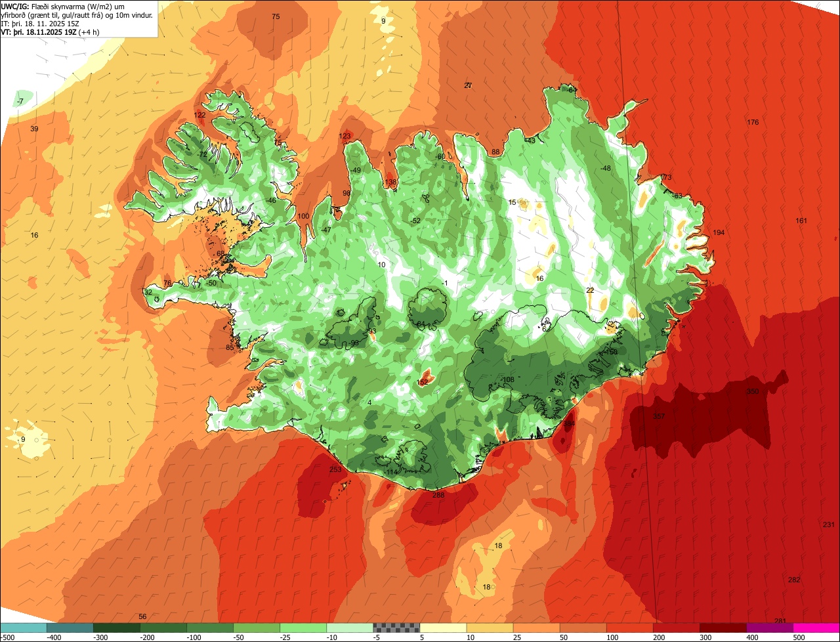The width and height of the screenshot is (840, 642).
Task: Select the map value '-48'
Action: [x=606, y=169]
